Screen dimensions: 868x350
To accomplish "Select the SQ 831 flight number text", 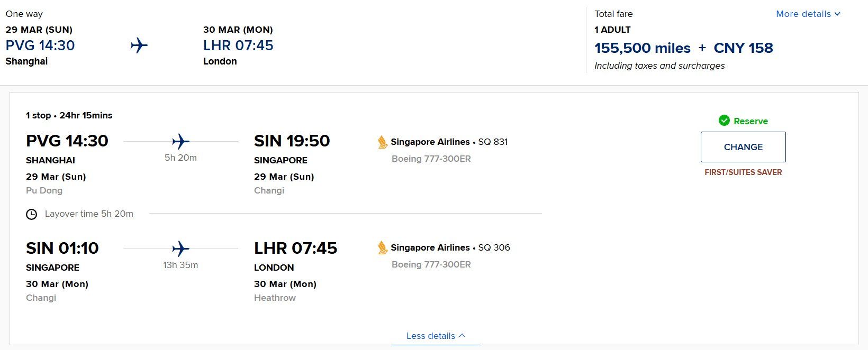I will [x=493, y=142].
